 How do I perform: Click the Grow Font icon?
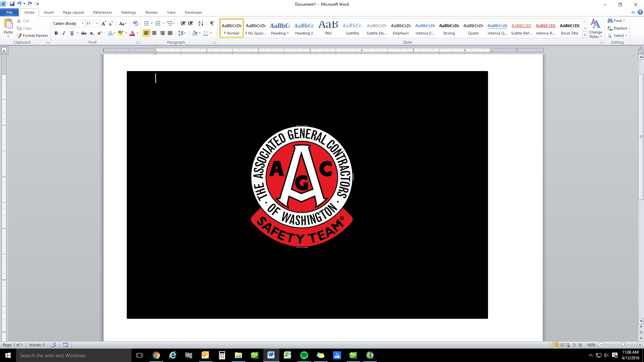(104, 23)
